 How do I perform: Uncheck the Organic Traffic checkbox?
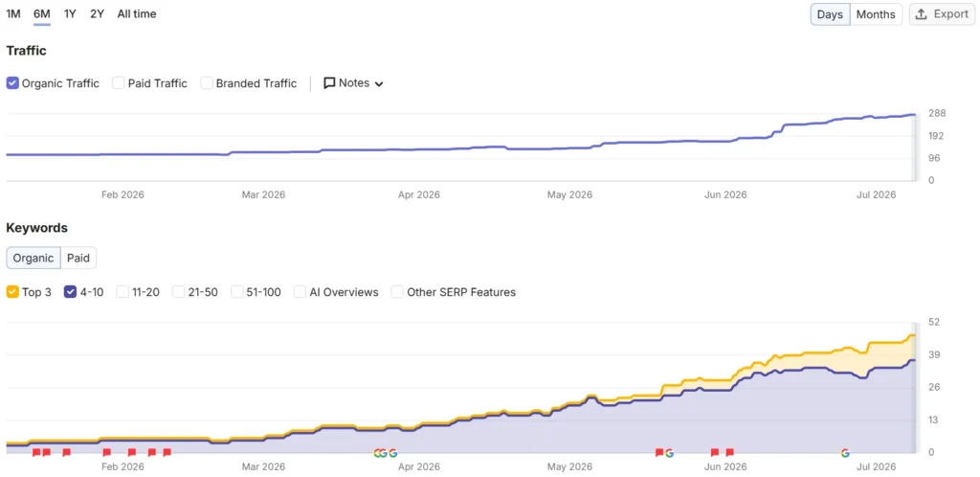coord(12,83)
